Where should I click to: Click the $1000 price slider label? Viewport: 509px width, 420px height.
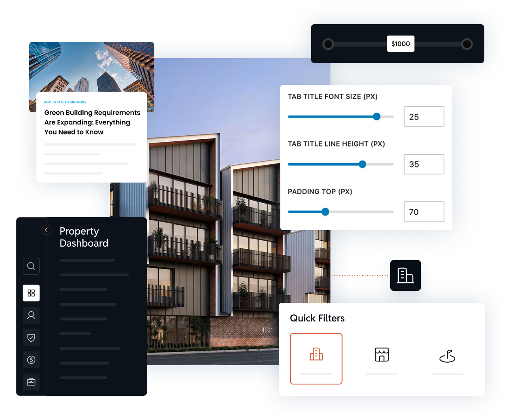pyautogui.click(x=401, y=44)
